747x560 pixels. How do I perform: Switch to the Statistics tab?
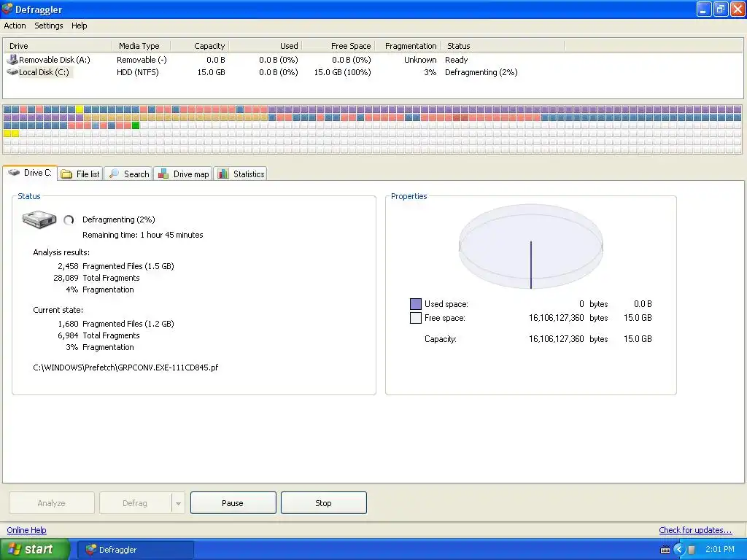[241, 174]
